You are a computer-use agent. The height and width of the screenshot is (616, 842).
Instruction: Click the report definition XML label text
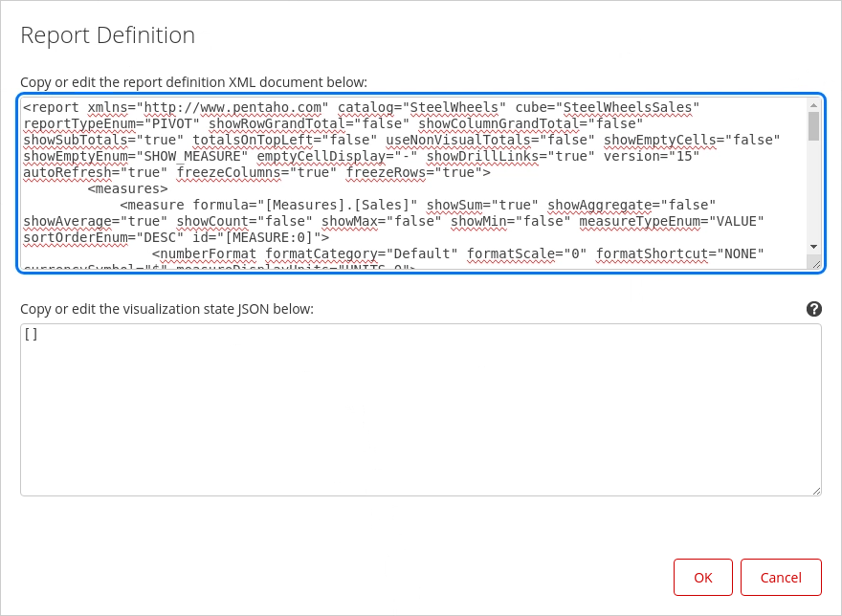tap(193, 82)
